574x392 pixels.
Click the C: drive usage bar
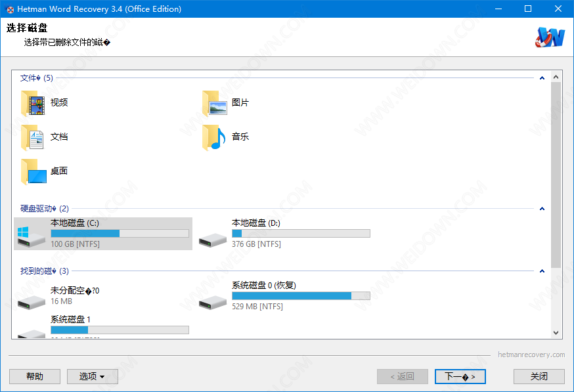pos(120,234)
